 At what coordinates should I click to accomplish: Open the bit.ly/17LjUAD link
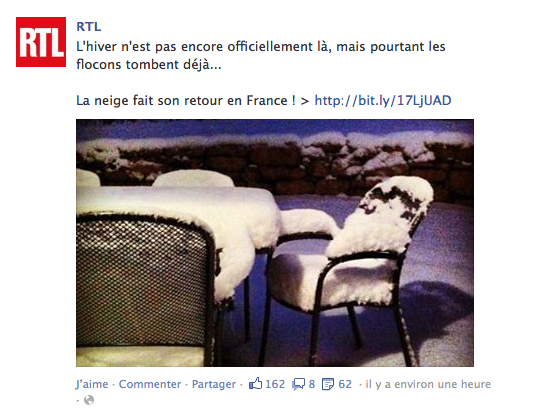point(383,100)
